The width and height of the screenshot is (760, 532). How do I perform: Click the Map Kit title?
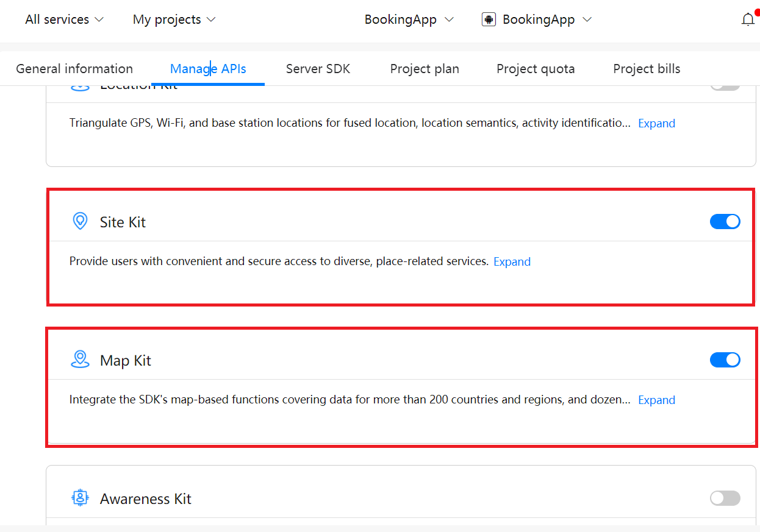point(126,360)
